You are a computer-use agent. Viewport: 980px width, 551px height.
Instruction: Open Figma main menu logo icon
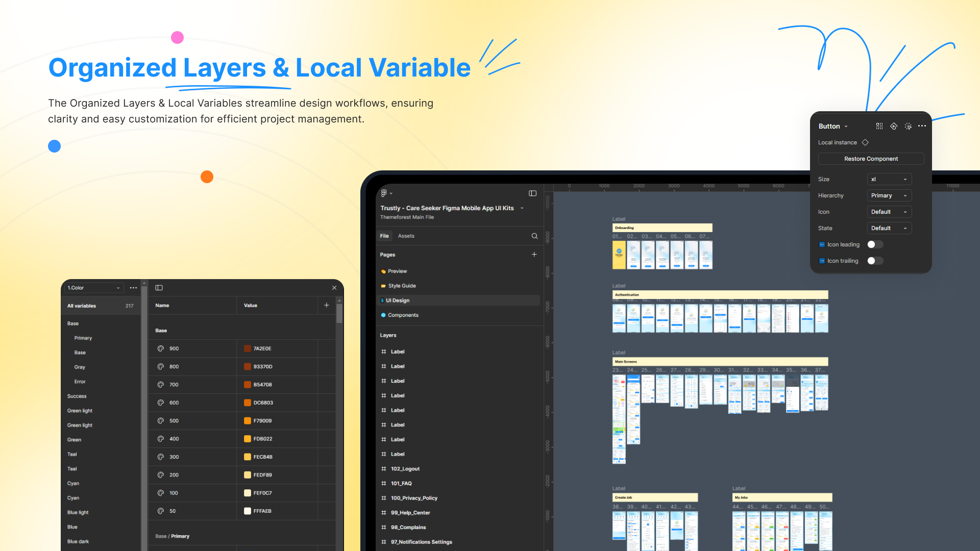click(x=384, y=193)
